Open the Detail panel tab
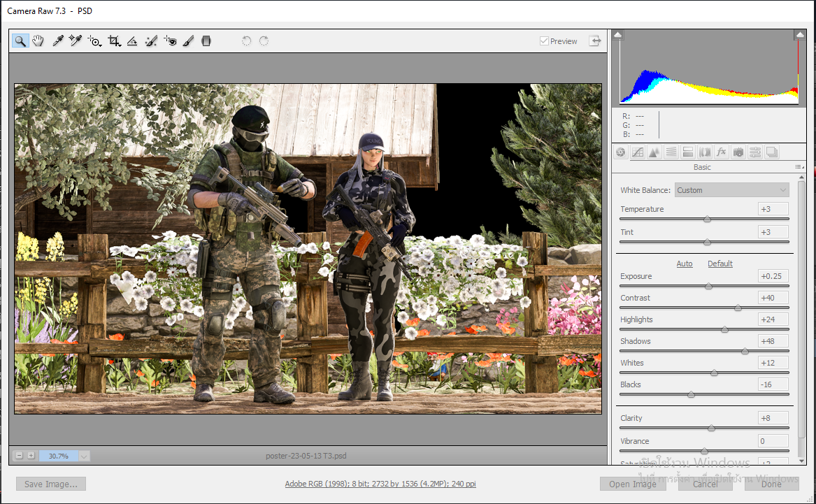The image size is (816, 504). click(x=654, y=152)
